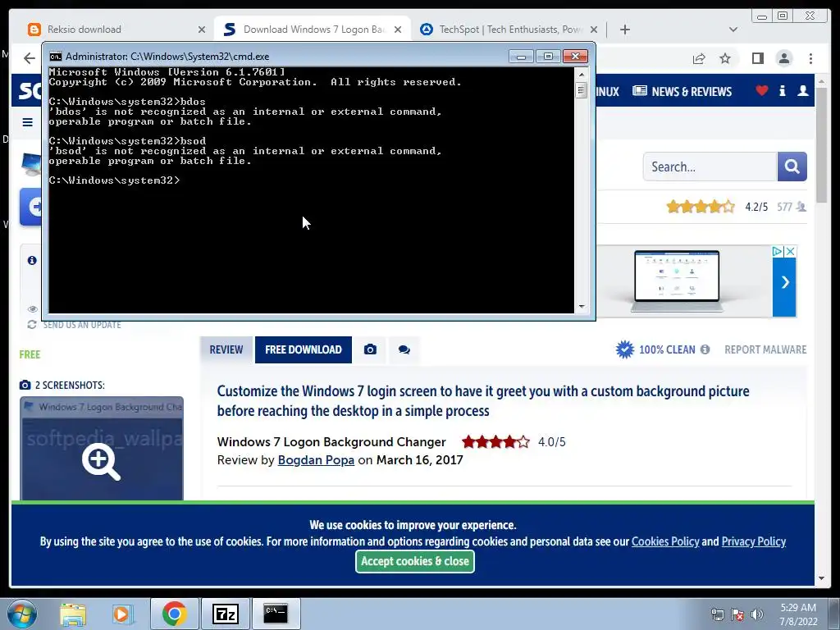Click cmd.exe title bar icon
The width and height of the screenshot is (840, 630).
click(55, 57)
